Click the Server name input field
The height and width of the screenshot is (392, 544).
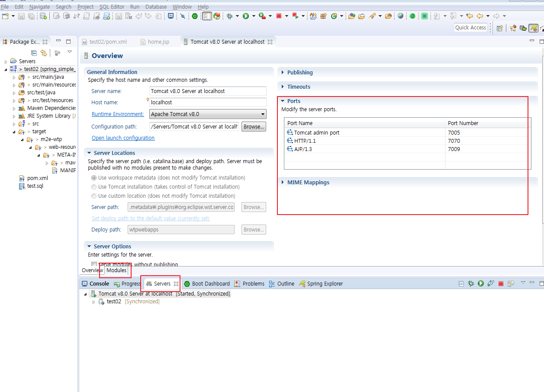(x=208, y=91)
